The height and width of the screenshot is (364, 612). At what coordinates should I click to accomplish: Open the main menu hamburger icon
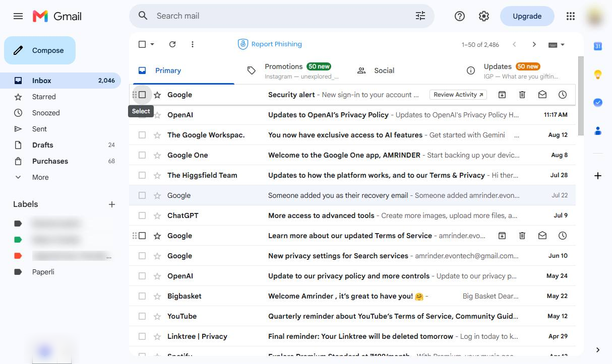point(18,16)
